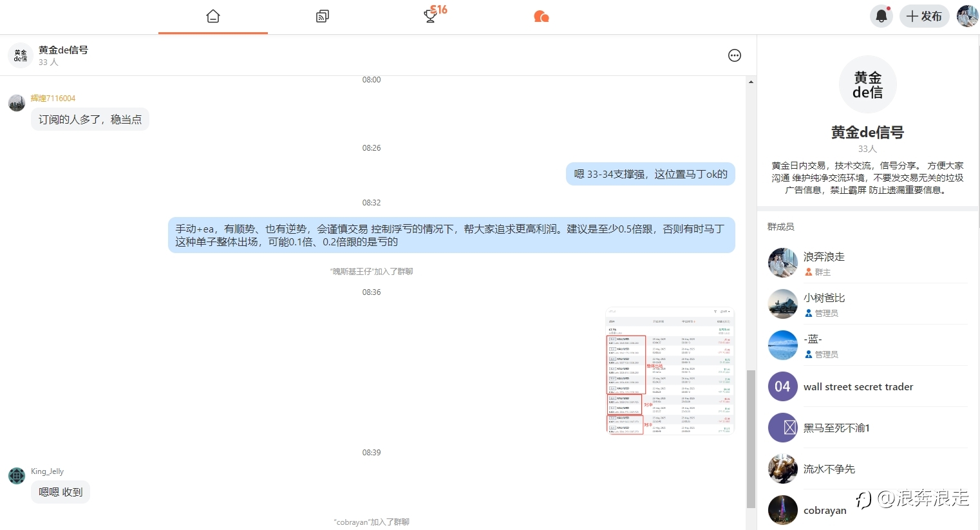Click the 08:26 timestamp

coord(372,148)
